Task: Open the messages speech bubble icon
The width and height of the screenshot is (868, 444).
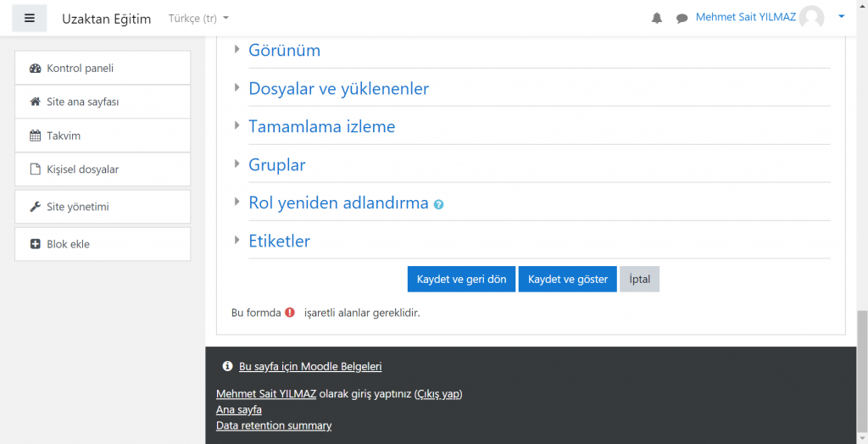Action: tap(682, 19)
